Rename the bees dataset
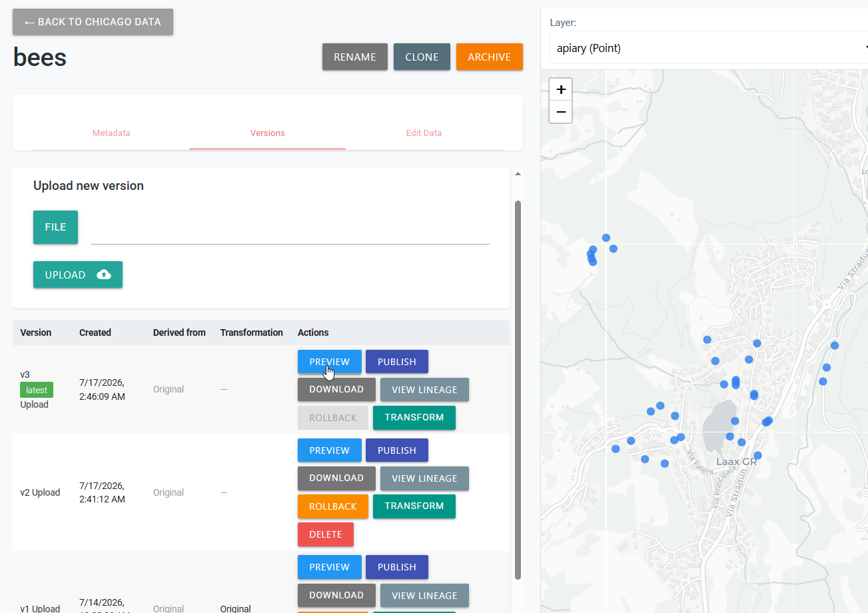The height and width of the screenshot is (613, 868). pyautogui.click(x=355, y=57)
